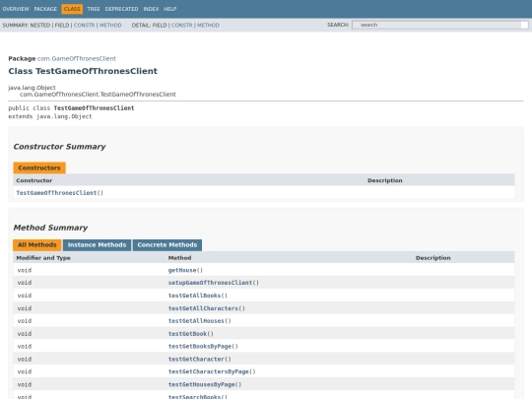
Task: Select the highlighted Class nav item
Action: [x=72, y=9]
